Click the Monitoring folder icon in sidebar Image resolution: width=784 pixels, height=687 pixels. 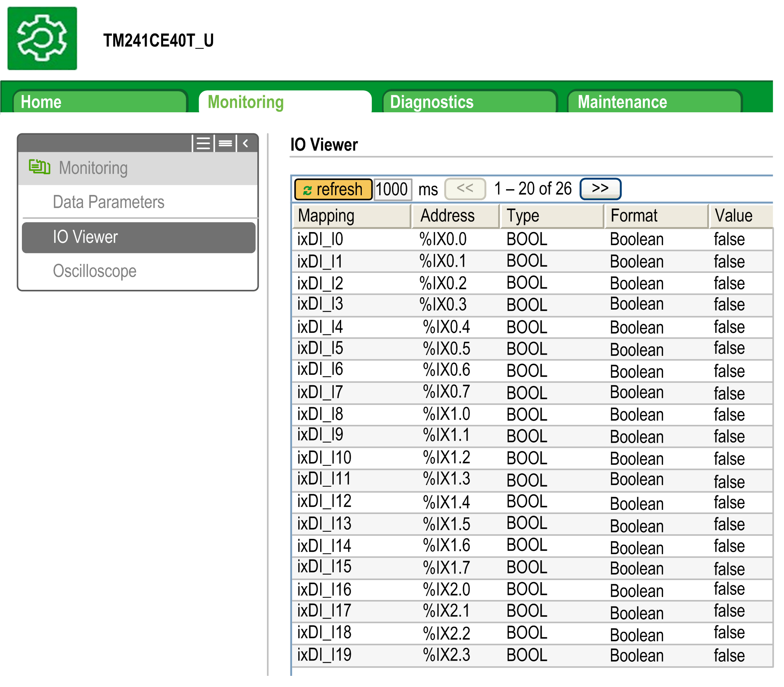tap(39, 167)
